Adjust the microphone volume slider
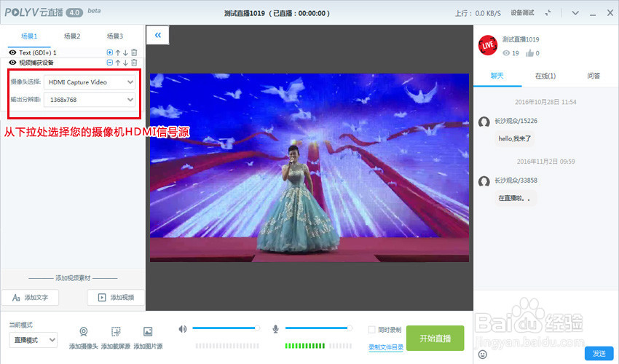619x364 pixels. click(318, 328)
